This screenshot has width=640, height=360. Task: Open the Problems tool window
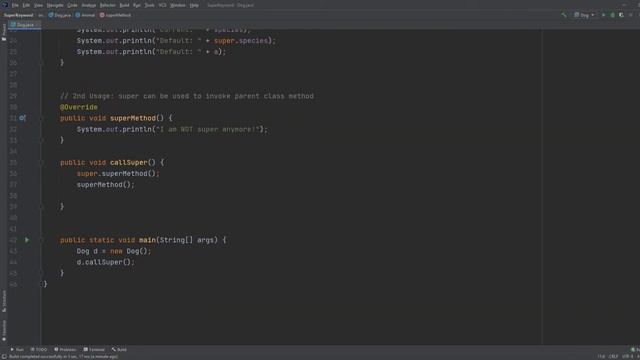click(x=65, y=349)
